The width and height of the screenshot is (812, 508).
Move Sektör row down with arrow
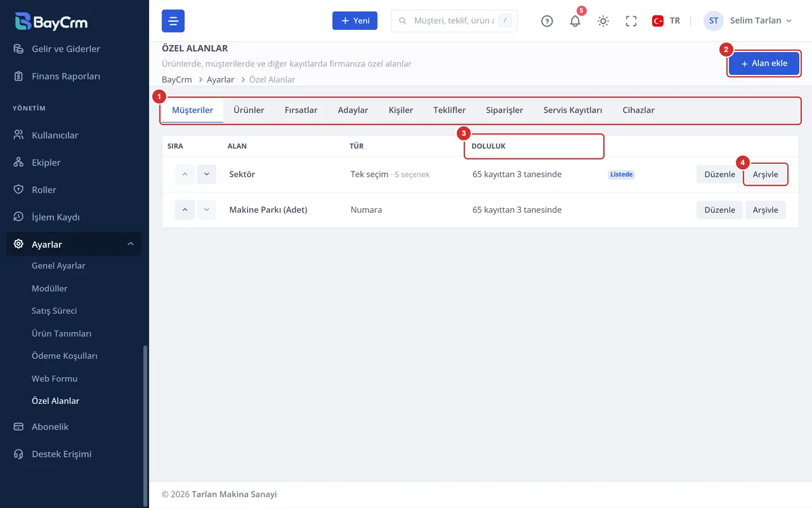tap(206, 174)
